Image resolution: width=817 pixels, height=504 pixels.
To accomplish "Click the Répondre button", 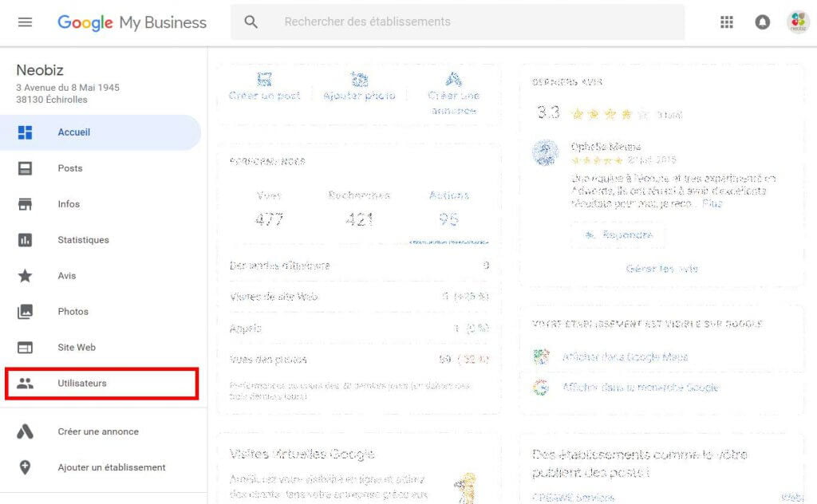I will pyautogui.click(x=618, y=234).
